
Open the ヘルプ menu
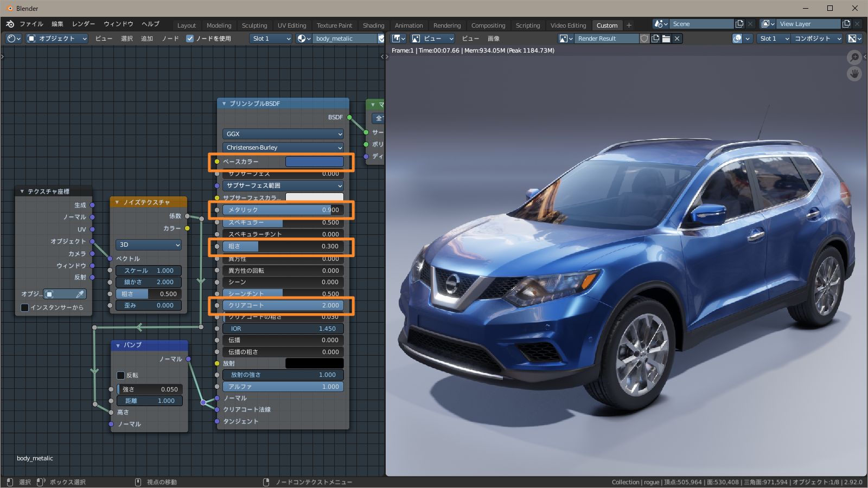[150, 24]
